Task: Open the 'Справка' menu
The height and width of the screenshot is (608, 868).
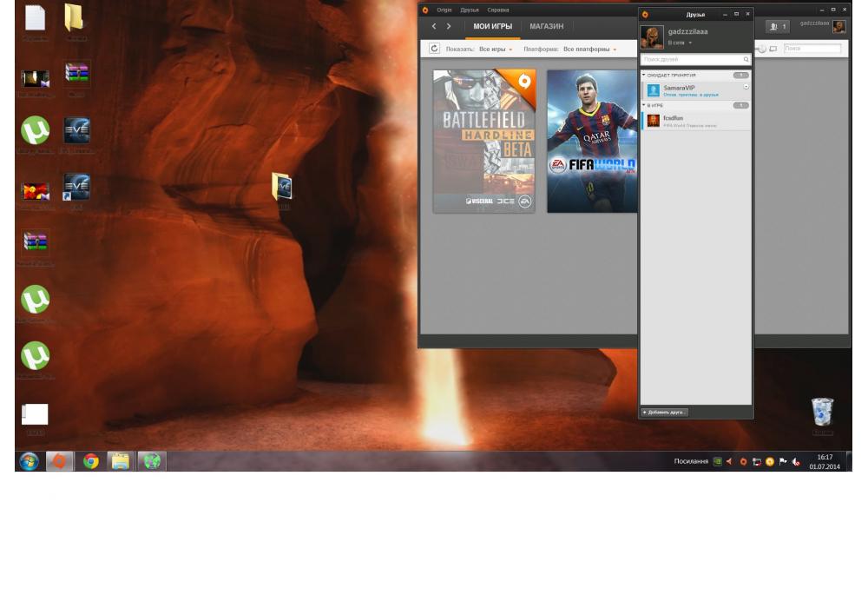Action: pyautogui.click(x=498, y=10)
